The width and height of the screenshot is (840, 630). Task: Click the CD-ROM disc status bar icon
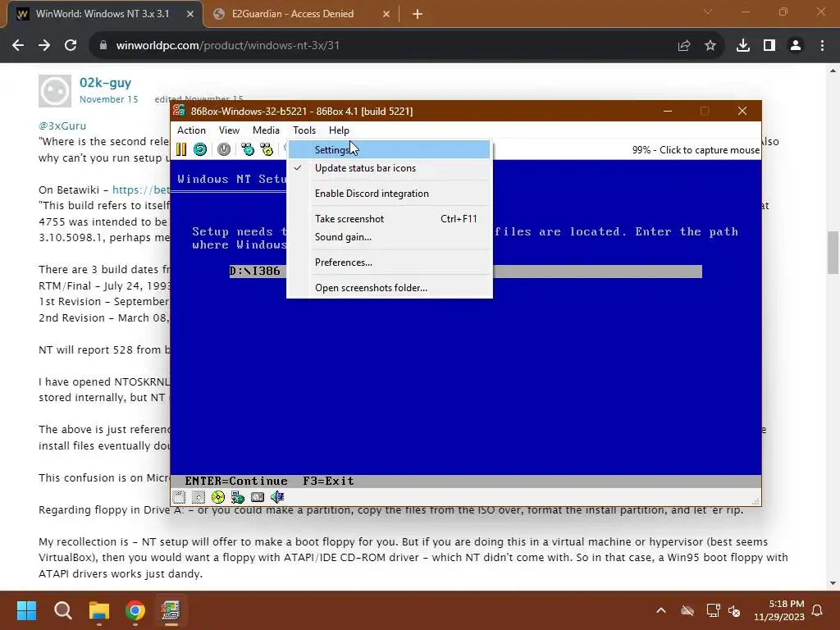pyautogui.click(x=218, y=497)
